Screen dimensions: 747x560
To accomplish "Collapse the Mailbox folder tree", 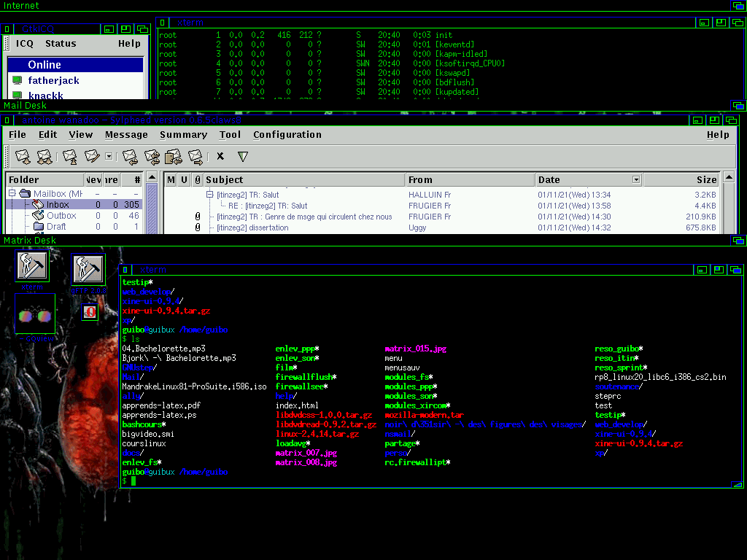I will (12, 192).
